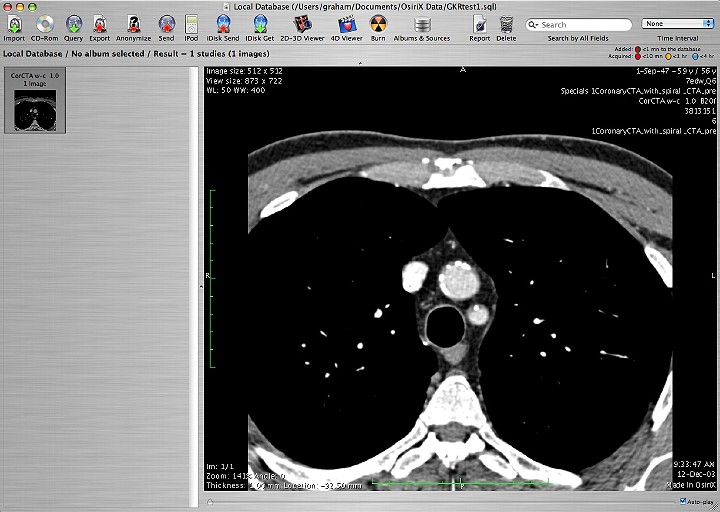Click the image slider knob at bottom
The height and width of the screenshot is (512, 720).
point(210,501)
